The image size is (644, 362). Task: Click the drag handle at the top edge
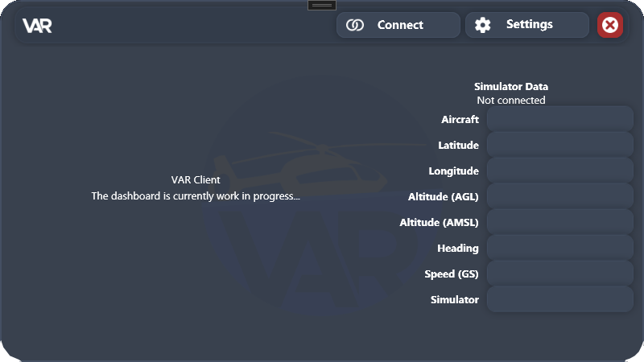(x=321, y=5)
